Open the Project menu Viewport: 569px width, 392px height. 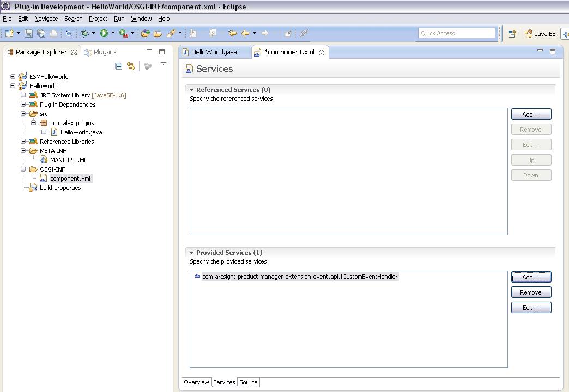point(98,19)
